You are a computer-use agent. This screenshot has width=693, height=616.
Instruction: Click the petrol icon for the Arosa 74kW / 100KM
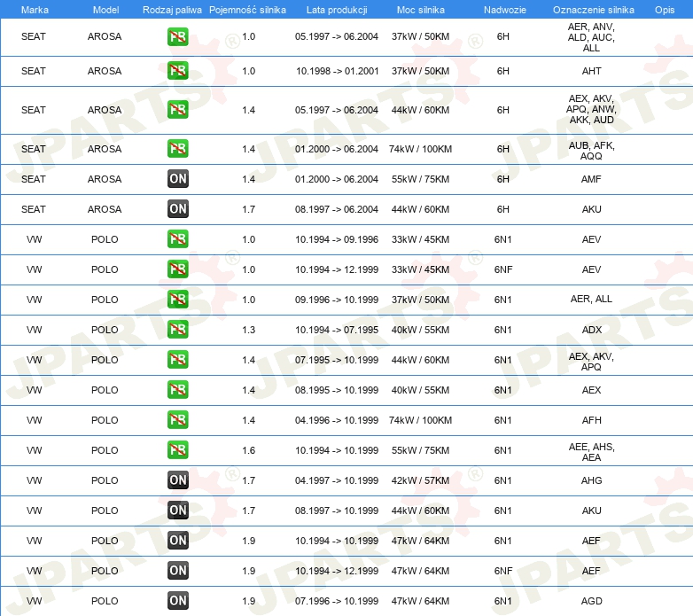tap(178, 149)
